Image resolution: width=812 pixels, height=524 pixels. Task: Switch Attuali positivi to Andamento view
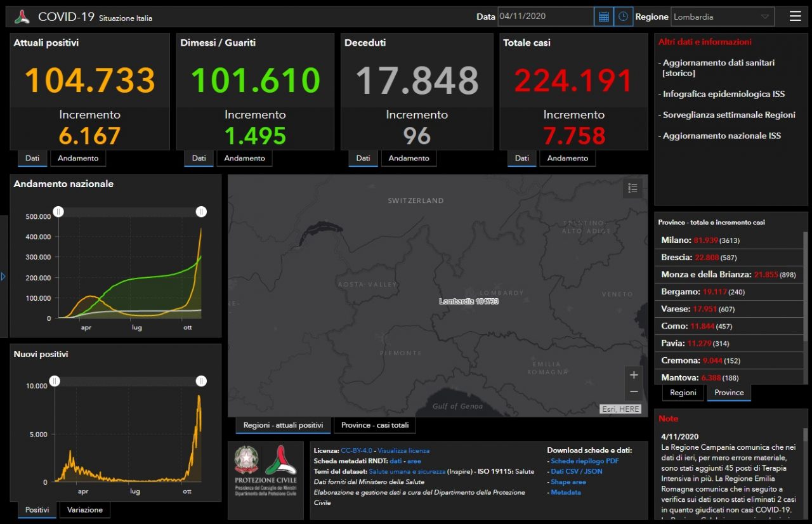[x=78, y=159]
